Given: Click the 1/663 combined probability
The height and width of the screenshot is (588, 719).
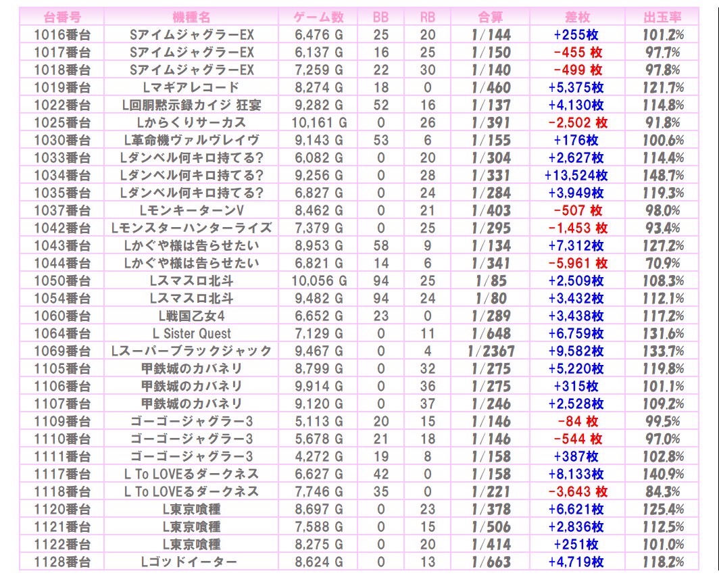Looking at the screenshot, I should click(x=491, y=562).
